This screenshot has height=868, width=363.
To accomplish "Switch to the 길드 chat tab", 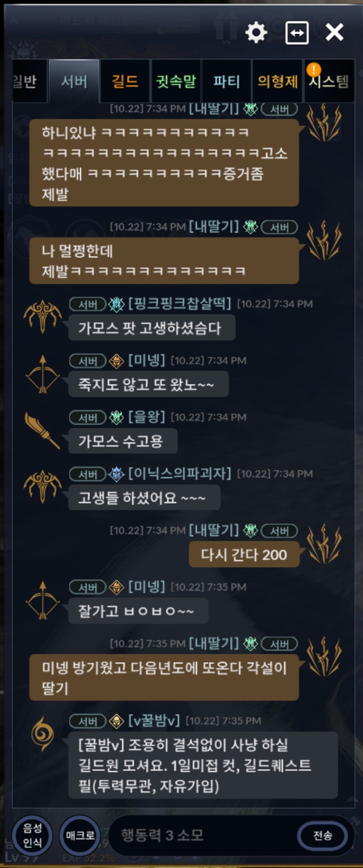I will coord(125,81).
